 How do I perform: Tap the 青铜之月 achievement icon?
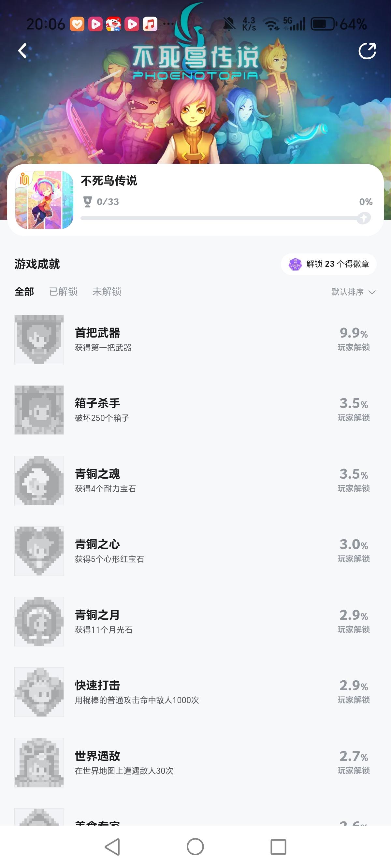(x=39, y=621)
